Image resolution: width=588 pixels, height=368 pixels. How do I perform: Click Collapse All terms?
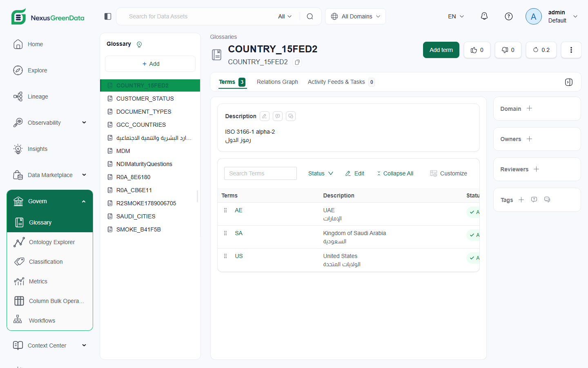click(395, 173)
